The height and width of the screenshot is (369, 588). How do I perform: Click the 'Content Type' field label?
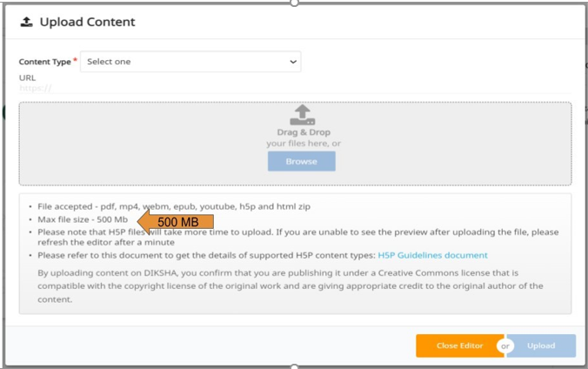point(47,62)
